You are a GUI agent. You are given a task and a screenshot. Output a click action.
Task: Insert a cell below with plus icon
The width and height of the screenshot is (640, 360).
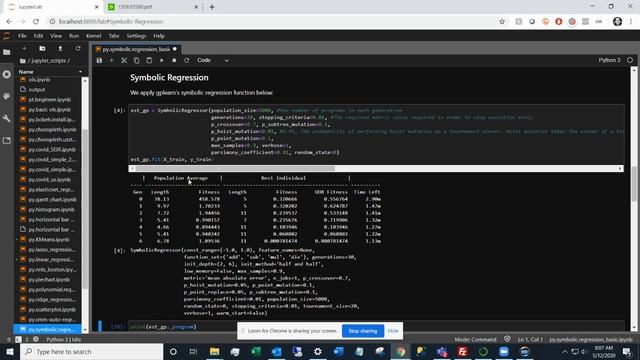click(111, 60)
